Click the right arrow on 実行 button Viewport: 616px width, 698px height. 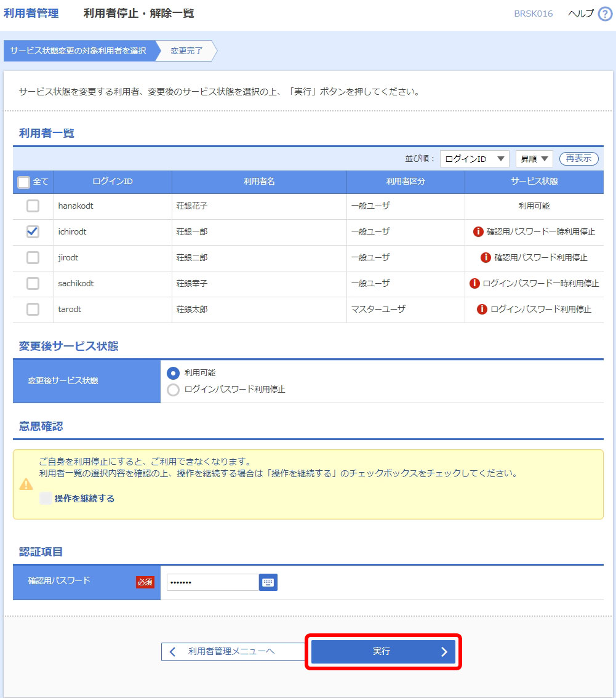pyautogui.click(x=444, y=652)
